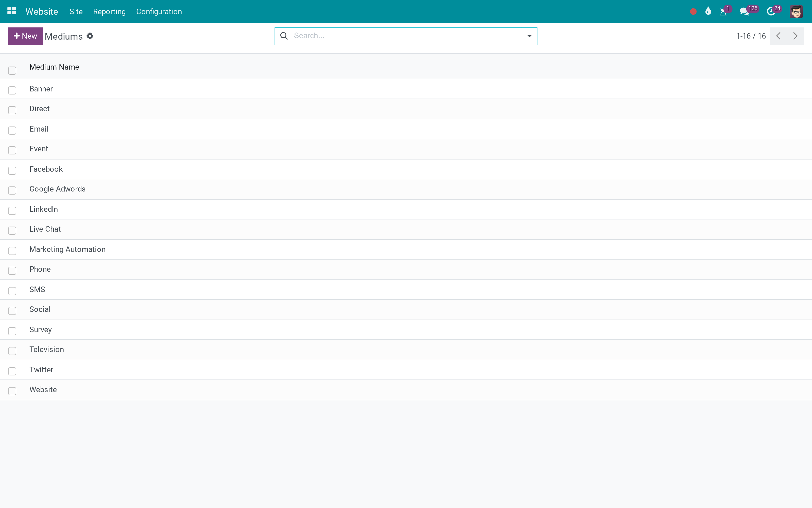
Task: Check the Survey row checkbox
Action: coord(12,331)
